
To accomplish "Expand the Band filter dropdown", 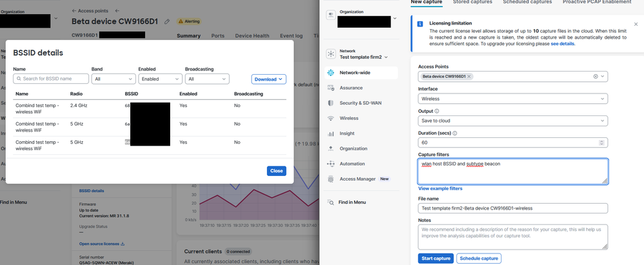I will point(113,79).
